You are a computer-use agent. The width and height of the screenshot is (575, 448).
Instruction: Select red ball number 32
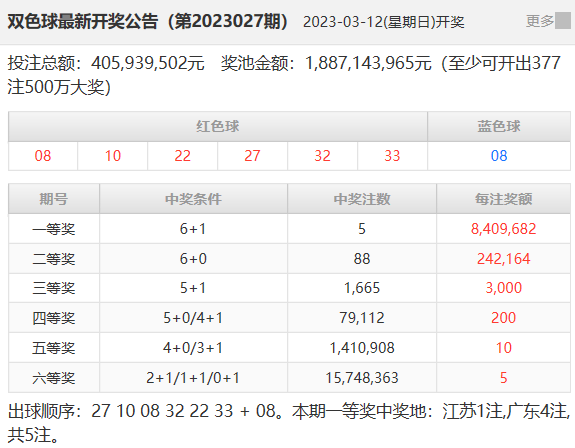[x=322, y=156]
